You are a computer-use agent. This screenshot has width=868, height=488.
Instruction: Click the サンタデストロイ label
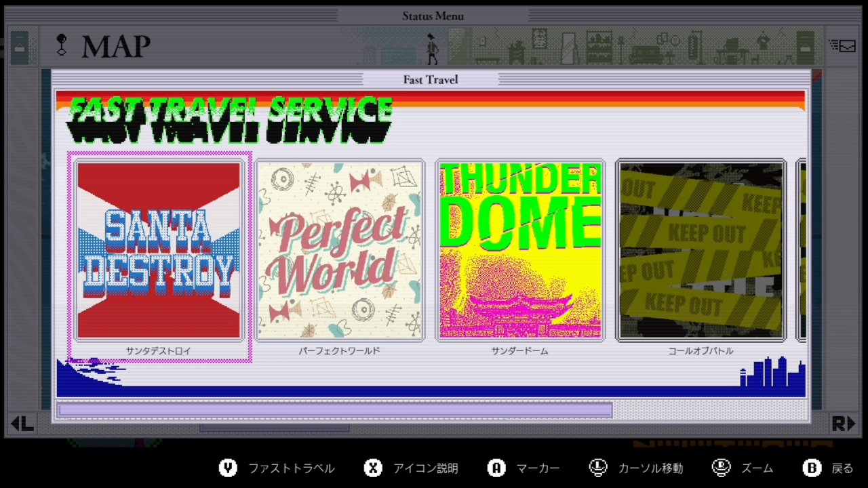[x=159, y=351]
